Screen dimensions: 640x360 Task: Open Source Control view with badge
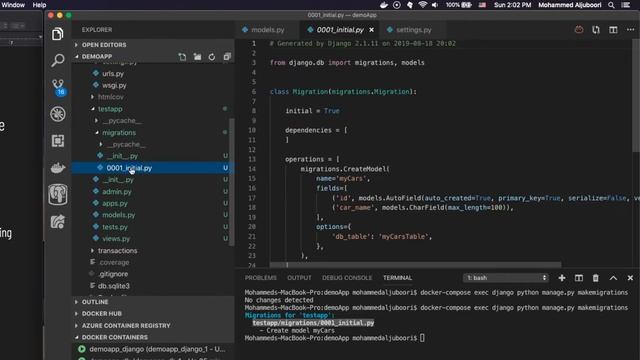point(58,87)
